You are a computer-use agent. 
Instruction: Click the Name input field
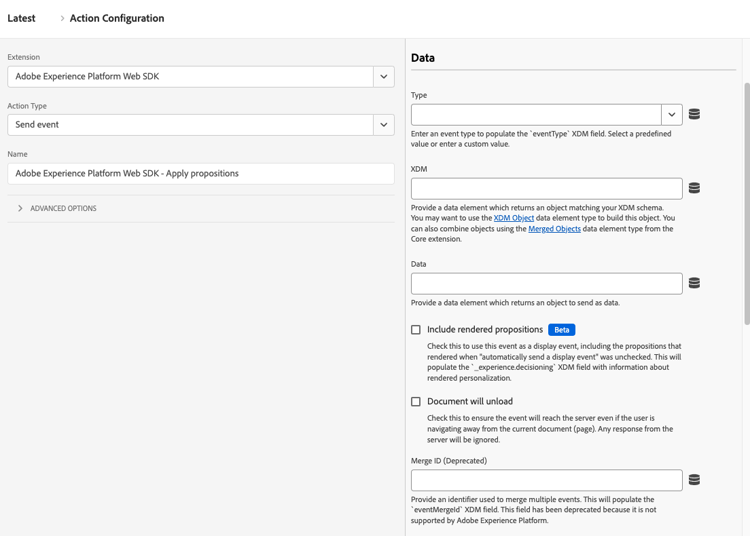coord(200,173)
